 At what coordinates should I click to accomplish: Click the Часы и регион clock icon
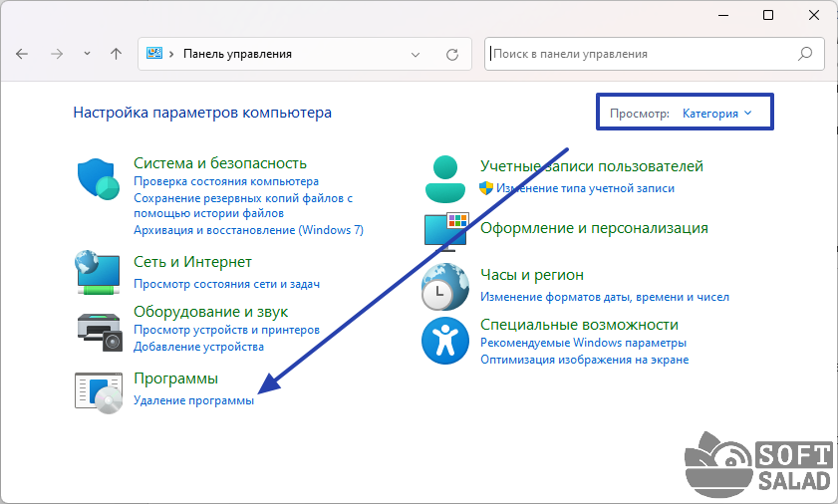[x=445, y=287]
